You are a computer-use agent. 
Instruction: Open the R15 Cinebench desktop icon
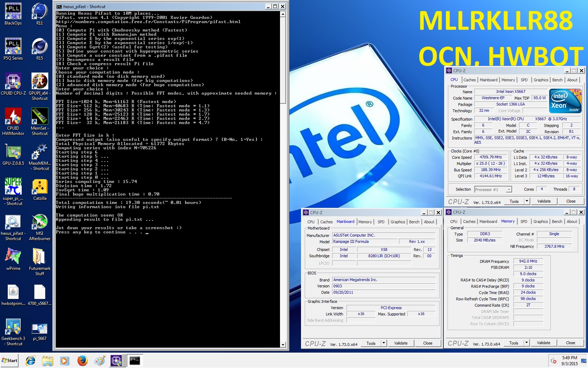click(40, 49)
